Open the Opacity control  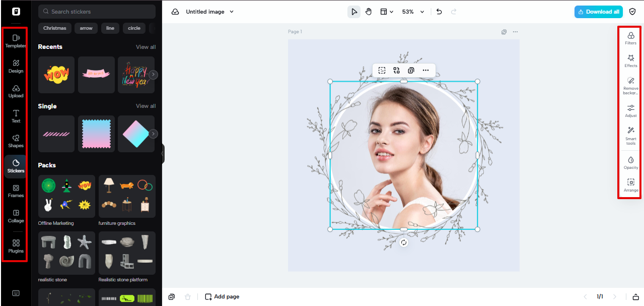[x=630, y=163]
